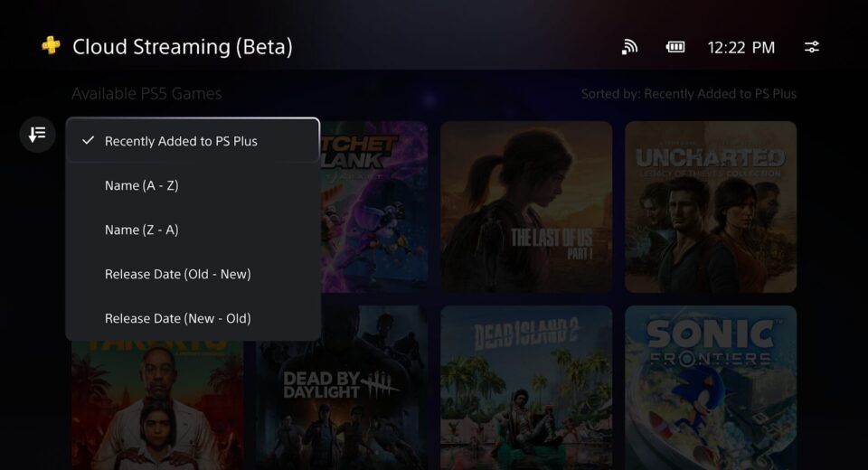Select Recently Added to PS Plus option
The image size is (868, 470).
click(193, 141)
